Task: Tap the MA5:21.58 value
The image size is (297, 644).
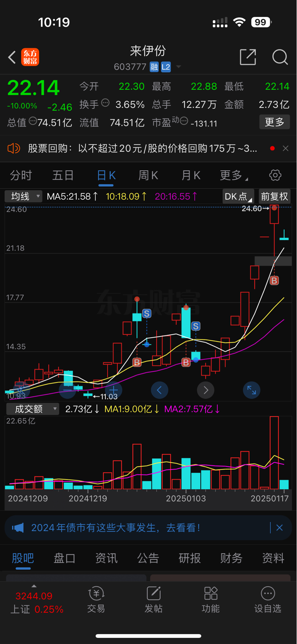Action: tap(72, 196)
